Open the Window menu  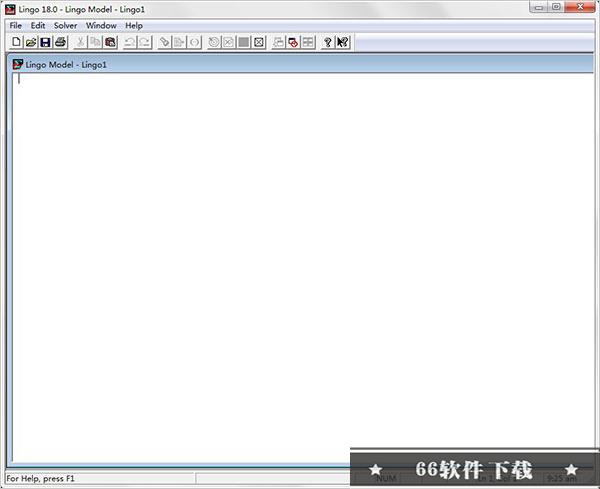point(101,26)
